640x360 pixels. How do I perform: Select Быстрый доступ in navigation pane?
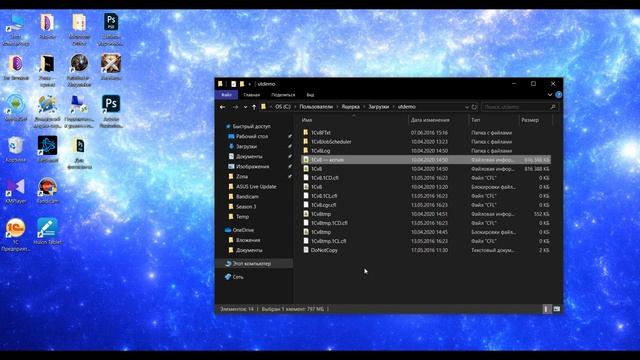click(251, 127)
